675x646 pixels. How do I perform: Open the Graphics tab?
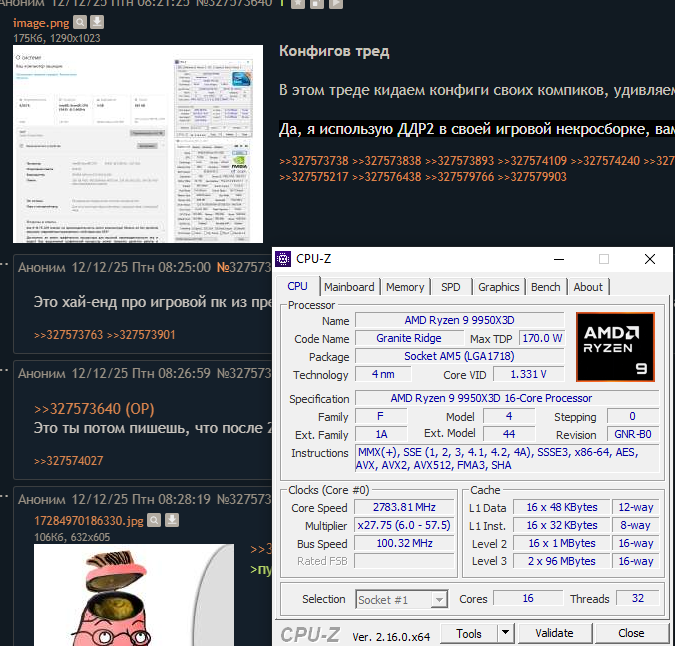(499, 287)
